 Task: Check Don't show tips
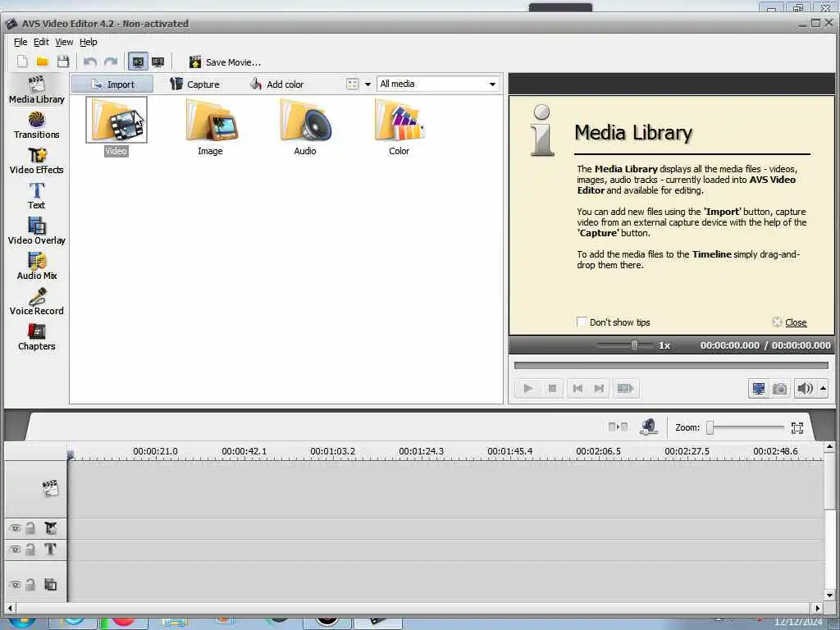click(x=582, y=322)
